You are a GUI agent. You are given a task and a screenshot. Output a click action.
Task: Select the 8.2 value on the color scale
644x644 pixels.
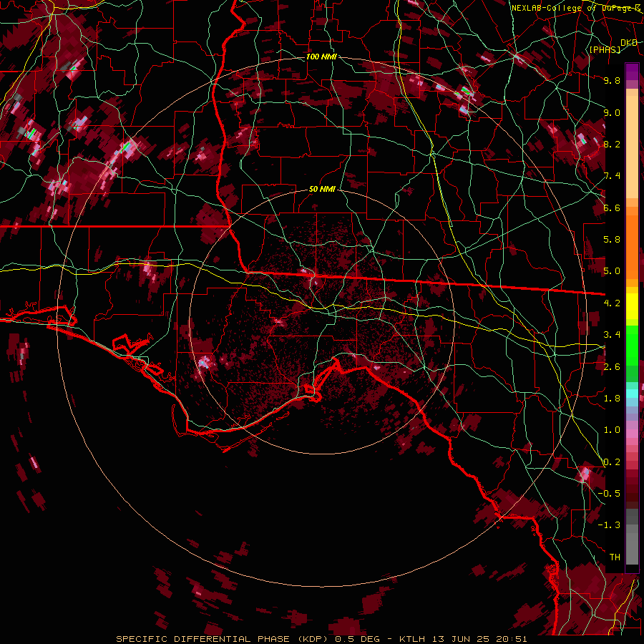pyautogui.click(x=612, y=144)
